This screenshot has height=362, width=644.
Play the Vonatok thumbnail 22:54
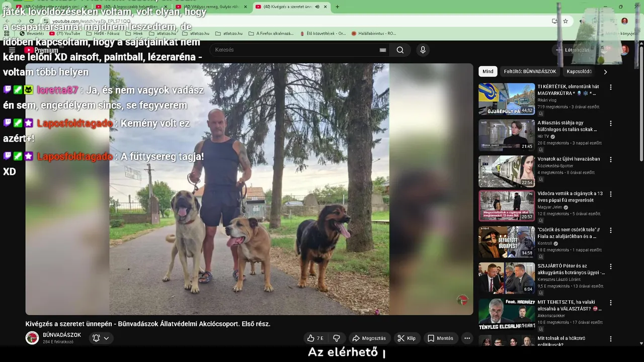tap(507, 171)
